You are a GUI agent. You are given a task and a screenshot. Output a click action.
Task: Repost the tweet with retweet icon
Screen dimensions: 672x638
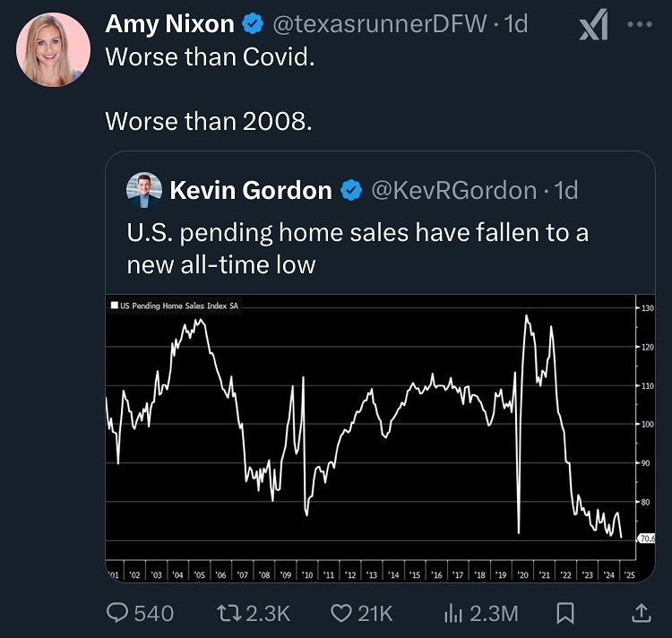tap(228, 613)
